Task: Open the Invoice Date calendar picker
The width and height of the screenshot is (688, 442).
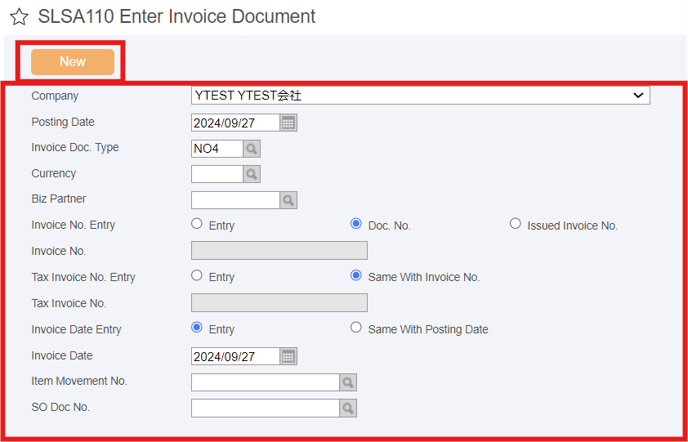Action: pos(288,356)
